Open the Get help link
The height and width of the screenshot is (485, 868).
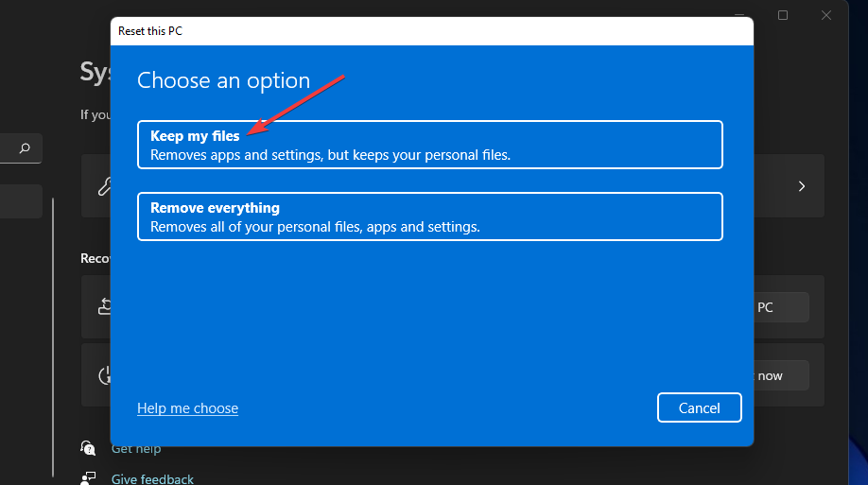point(136,448)
